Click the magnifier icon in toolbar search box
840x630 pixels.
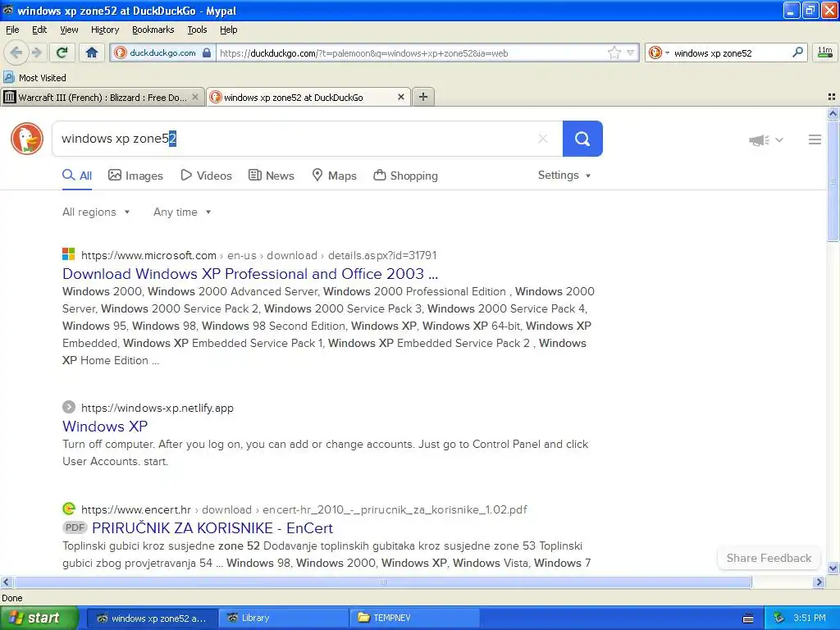point(797,52)
